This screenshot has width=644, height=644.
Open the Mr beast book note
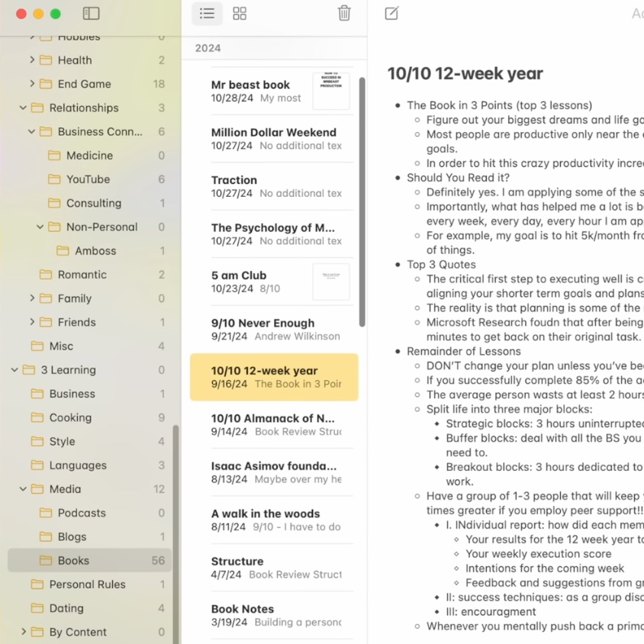(x=274, y=91)
